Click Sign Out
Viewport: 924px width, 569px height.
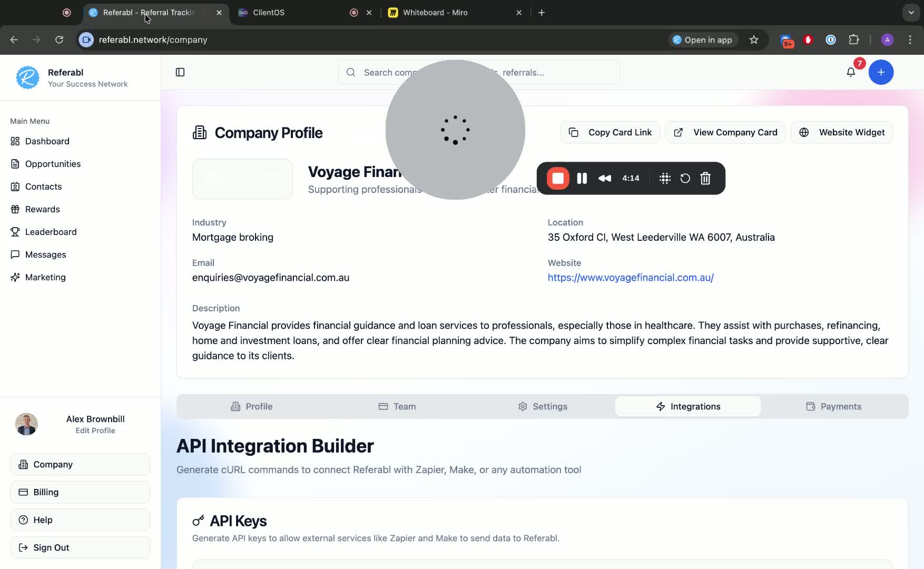[80, 547]
